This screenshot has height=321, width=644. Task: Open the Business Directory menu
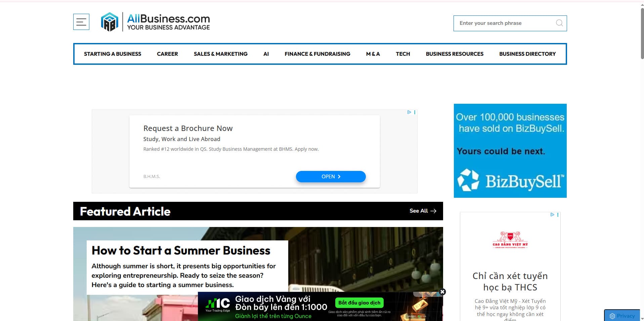click(x=527, y=54)
